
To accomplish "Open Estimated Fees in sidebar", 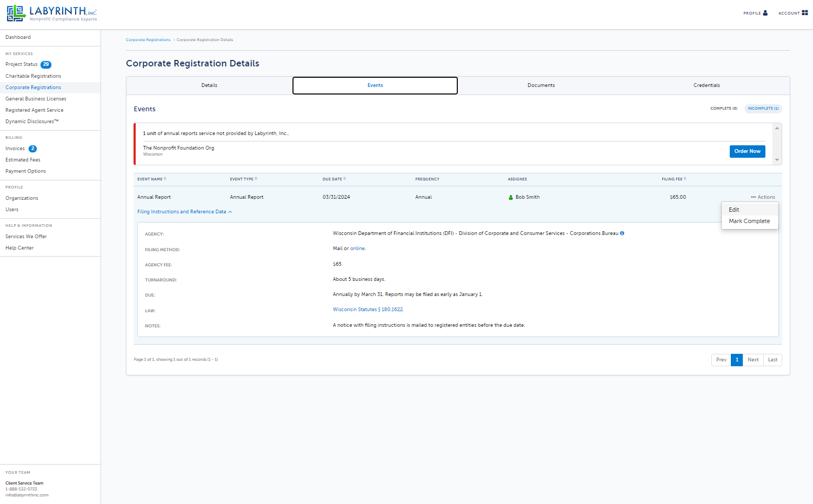I will point(23,160).
